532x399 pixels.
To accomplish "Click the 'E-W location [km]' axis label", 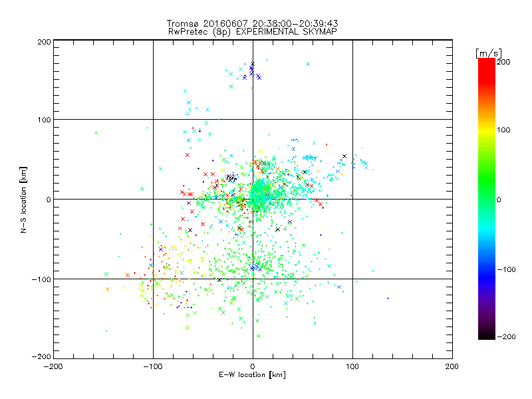I will [x=252, y=375].
